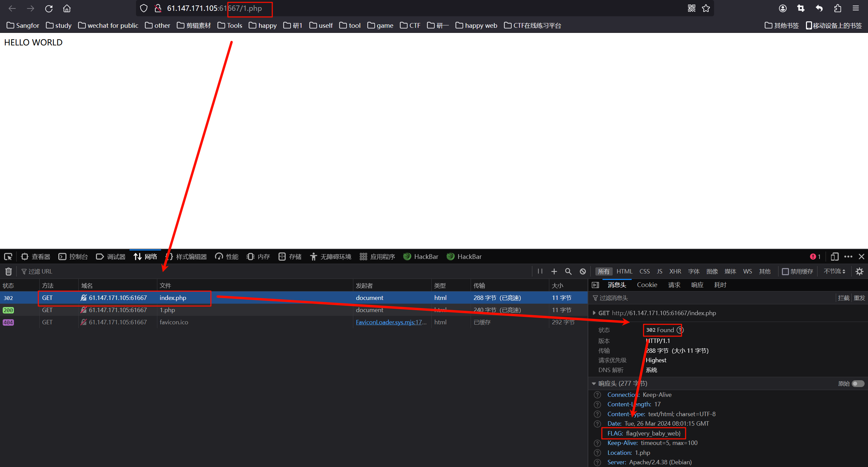Open the Tools bookmarks folder

click(x=230, y=25)
